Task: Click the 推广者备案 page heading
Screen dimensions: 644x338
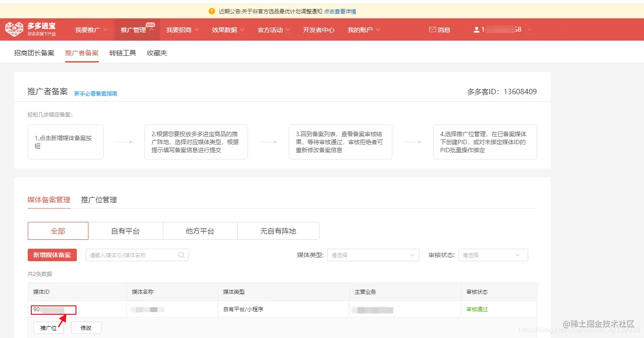Action: click(48, 92)
